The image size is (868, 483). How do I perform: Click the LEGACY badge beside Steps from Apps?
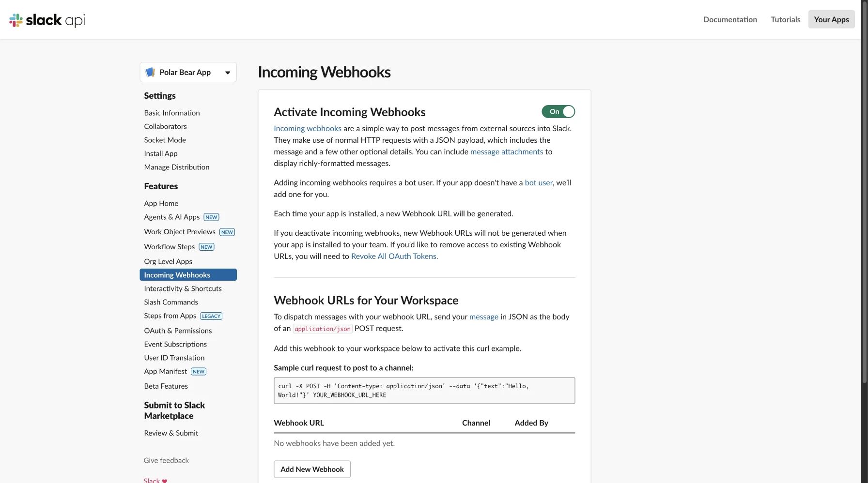[211, 316]
